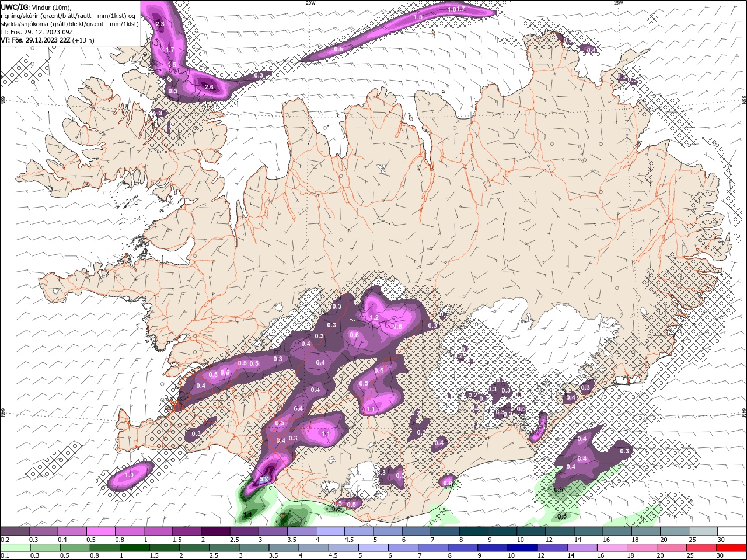This screenshot has height=560, width=747.
Task: Click the lavender 4.5 swatch in the upper legend
Action: [358, 531]
